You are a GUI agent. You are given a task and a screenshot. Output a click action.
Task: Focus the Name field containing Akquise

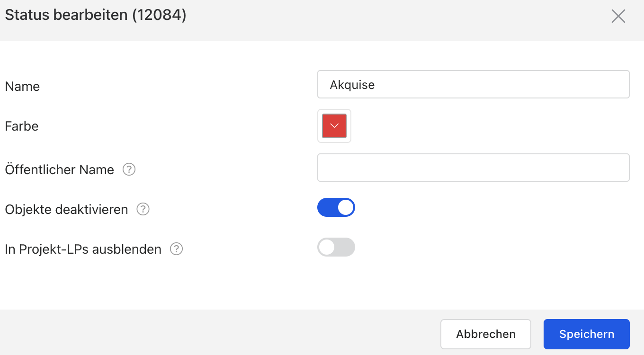474,84
